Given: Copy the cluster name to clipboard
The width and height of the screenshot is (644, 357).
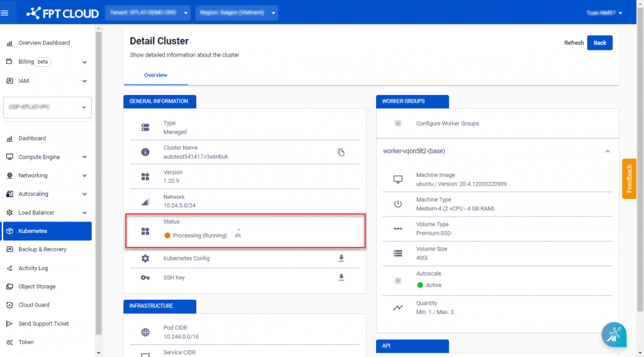Looking at the screenshot, I should [341, 152].
